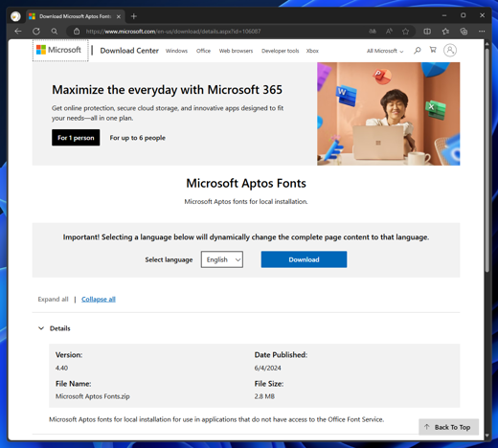The height and width of the screenshot is (448, 498).
Task: Open the Windows navigation item
Action: 176,51
